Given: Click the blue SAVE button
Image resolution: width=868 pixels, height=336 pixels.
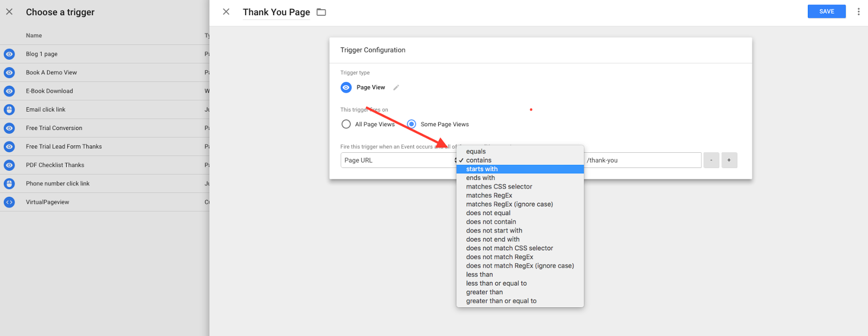Looking at the screenshot, I should [827, 11].
